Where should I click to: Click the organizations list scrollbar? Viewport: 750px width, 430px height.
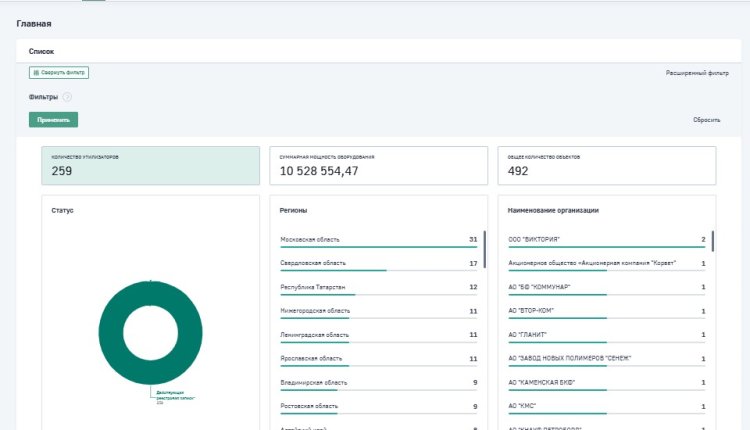tap(713, 241)
